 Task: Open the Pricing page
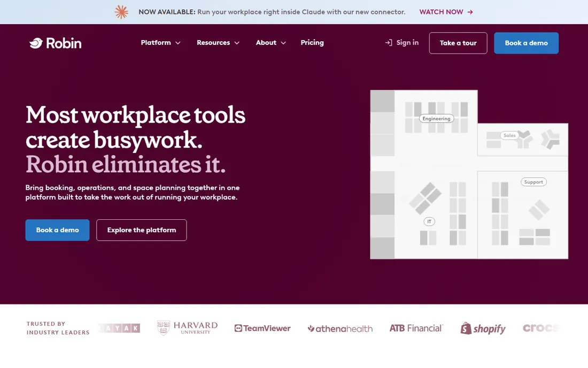point(312,43)
